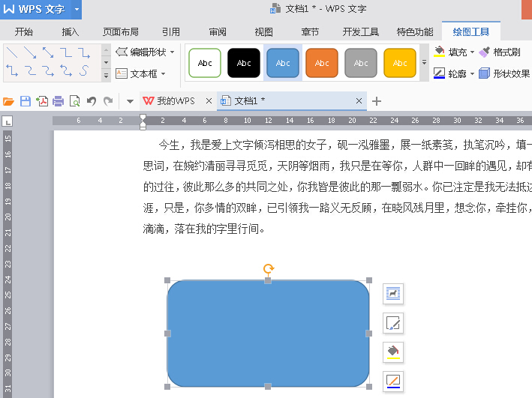This screenshot has width=532, height=398.
Task: Click the WPS 文字 application button
Action: coord(34,9)
